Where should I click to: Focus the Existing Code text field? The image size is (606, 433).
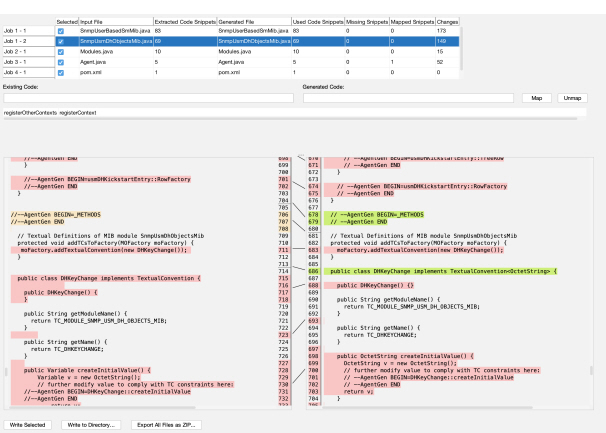pyautogui.click(x=150, y=98)
